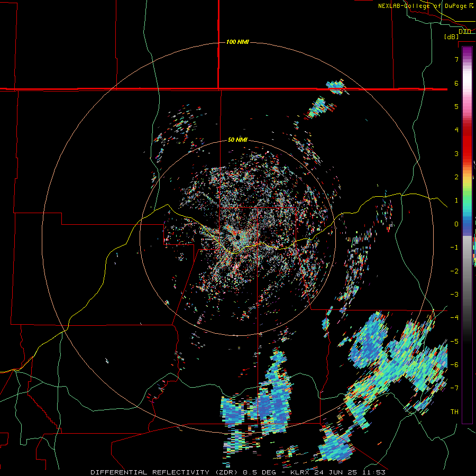Click the TH label on colorbar

pyautogui.click(x=454, y=412)
